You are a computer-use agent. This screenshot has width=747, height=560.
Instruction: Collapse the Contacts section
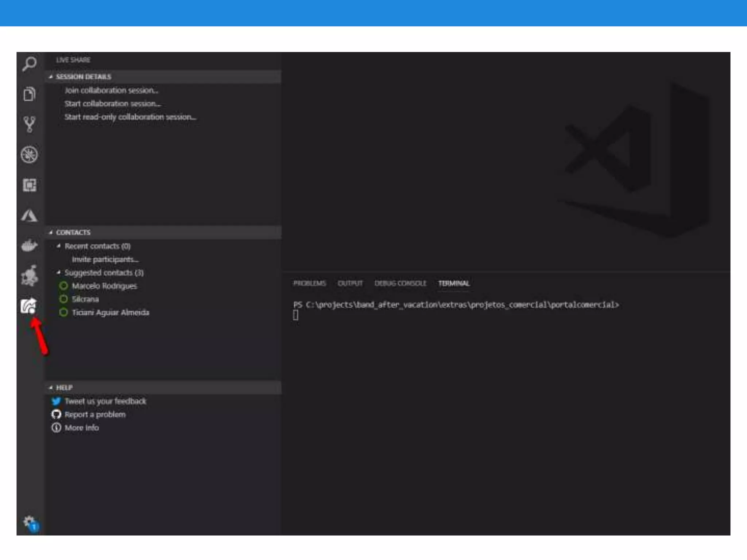73,232
